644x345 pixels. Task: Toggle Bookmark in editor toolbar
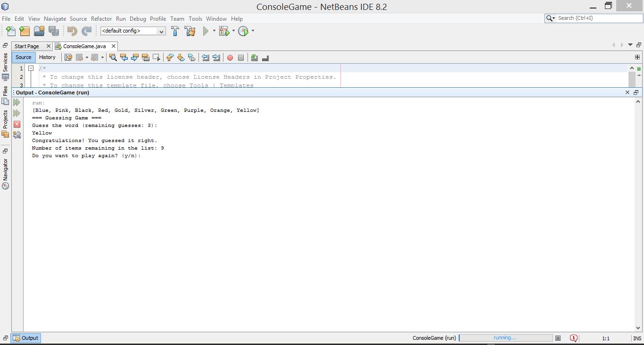pos(191,58)
